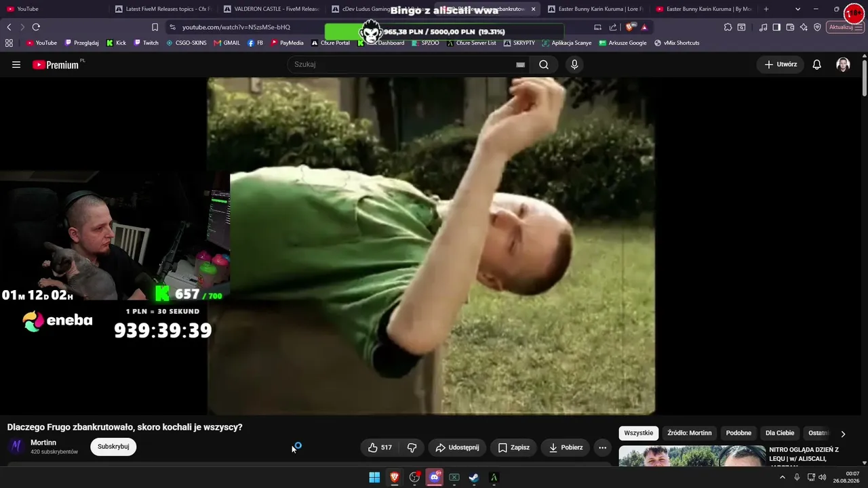The width and height of the screenshot is (868, 488).
Task: Open the Cfx.re Server List bookmark
Action: click(471, 43)
